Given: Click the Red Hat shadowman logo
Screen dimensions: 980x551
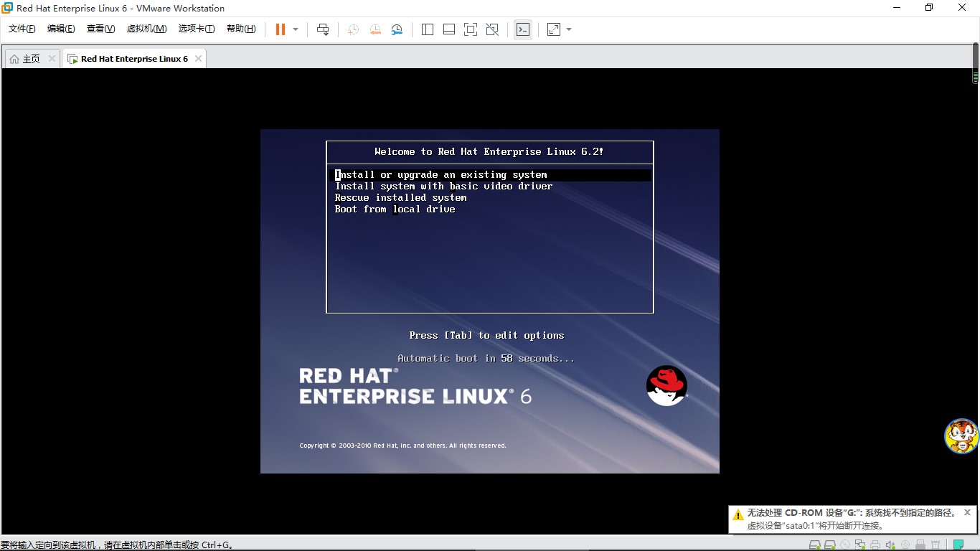Looking at the screenshot, I should (x=666, y=386).
